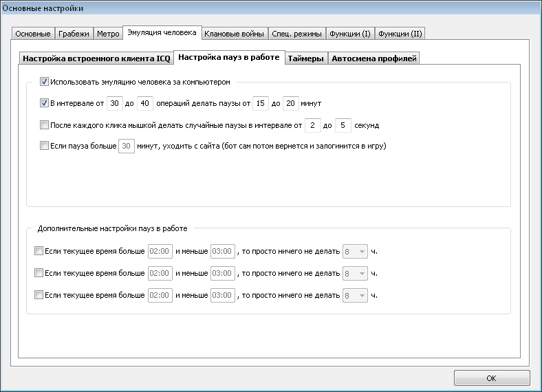Click the text операций делать паузы от
This screenshot has width=542, height=392.
204,103
